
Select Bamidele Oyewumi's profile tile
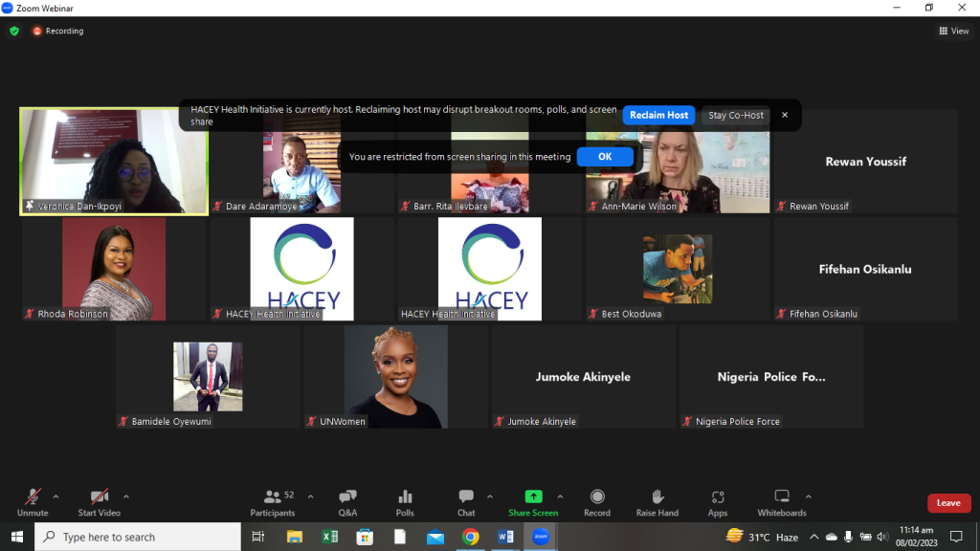[x=208, y=377]
